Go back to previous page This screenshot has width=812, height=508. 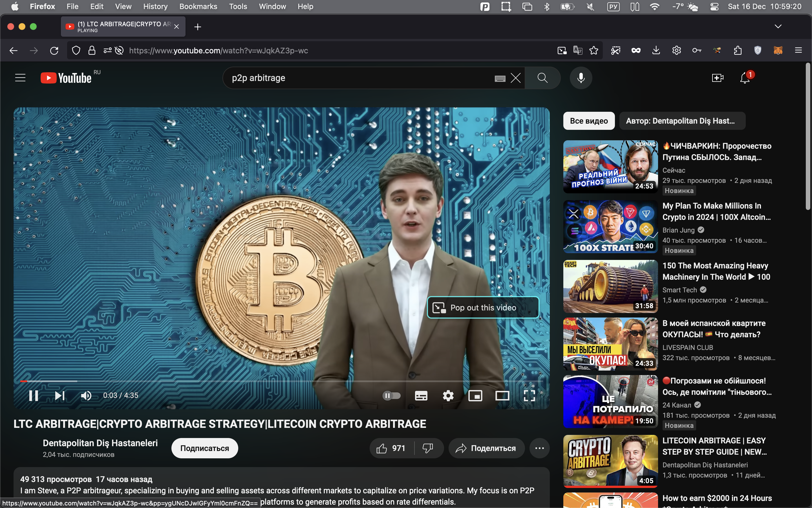click(14, 51)
